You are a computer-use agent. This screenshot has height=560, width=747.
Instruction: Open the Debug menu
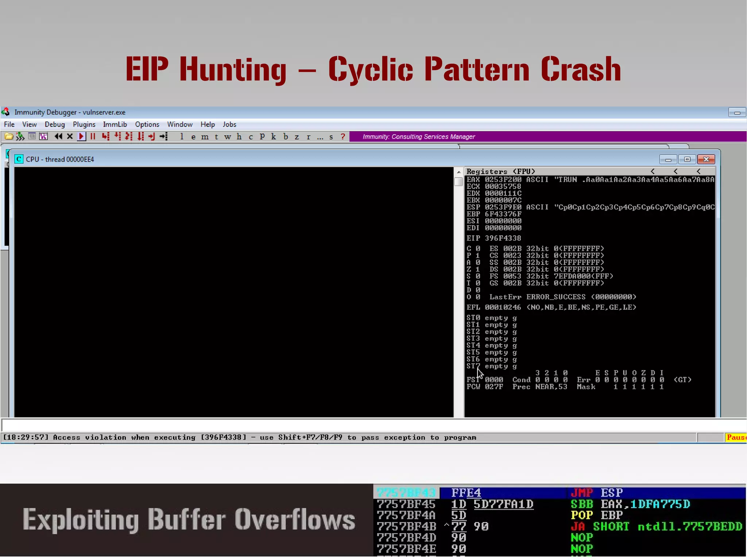point(55,124)
